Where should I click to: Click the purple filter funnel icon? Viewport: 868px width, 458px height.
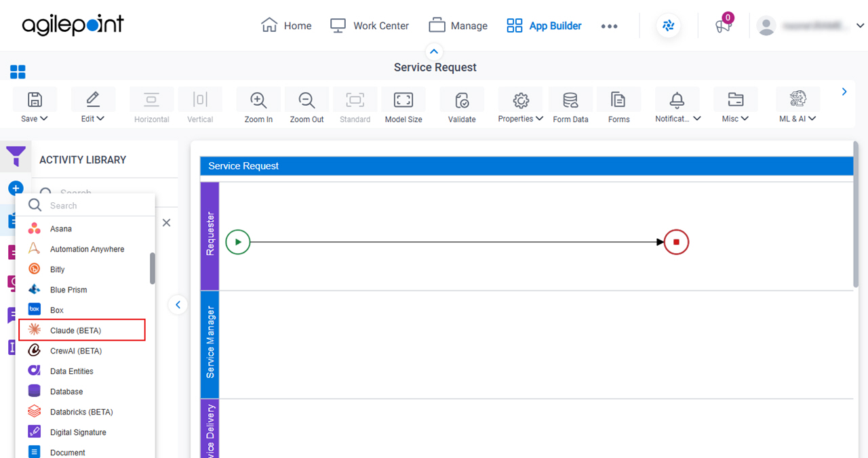coord(16,156)
